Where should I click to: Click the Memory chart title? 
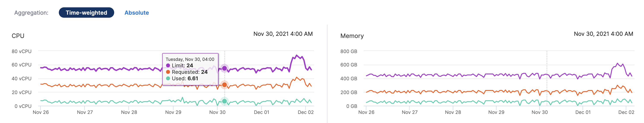pyautogui.click(x=352, y=36)
